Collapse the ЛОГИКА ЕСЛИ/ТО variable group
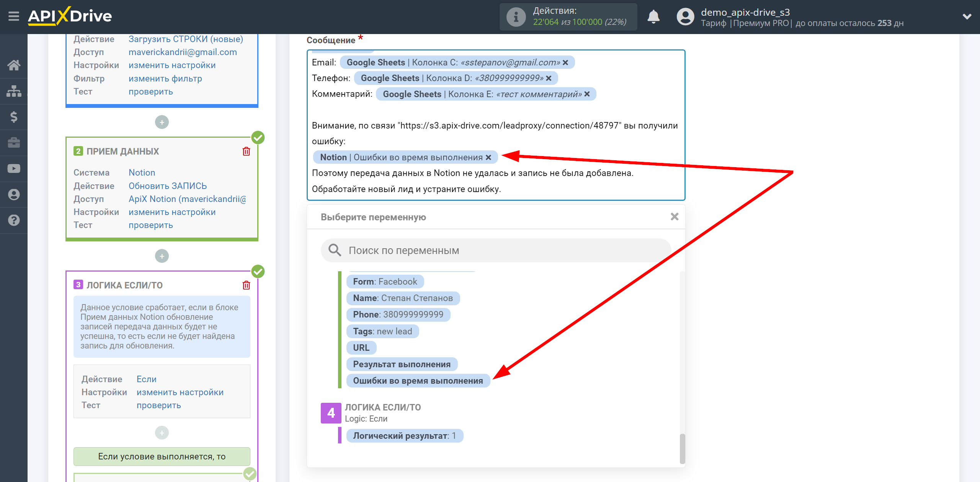 (x=331, y=413)
